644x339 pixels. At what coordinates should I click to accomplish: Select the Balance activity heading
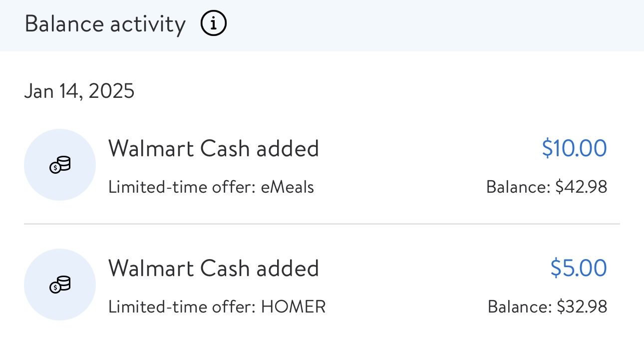pyautogui.click(x=105, y=24)
